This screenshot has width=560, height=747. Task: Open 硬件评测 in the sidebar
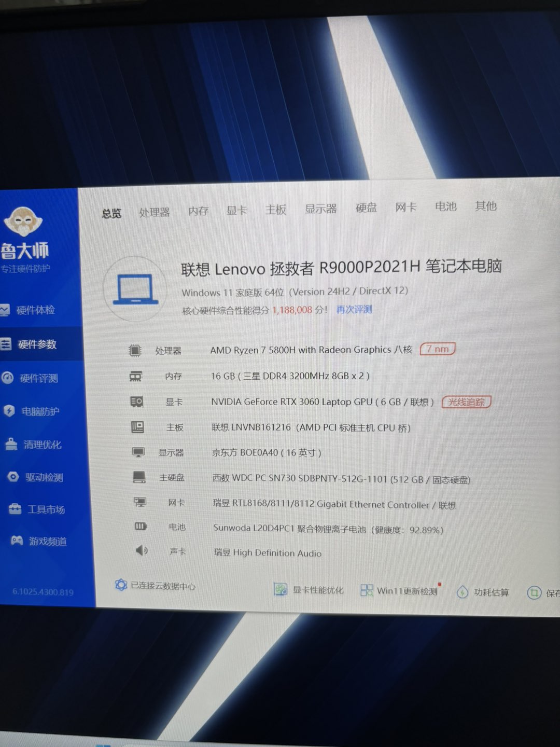point(39,378)
